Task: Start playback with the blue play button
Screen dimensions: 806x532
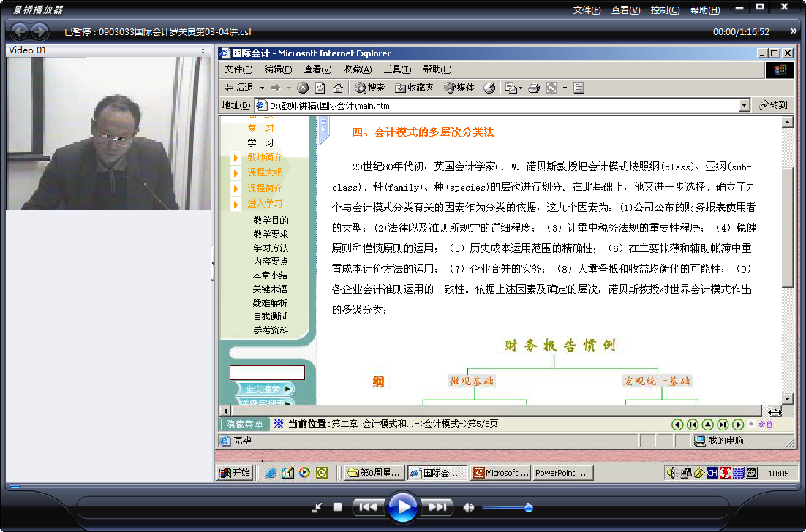Action: point(402,507)
